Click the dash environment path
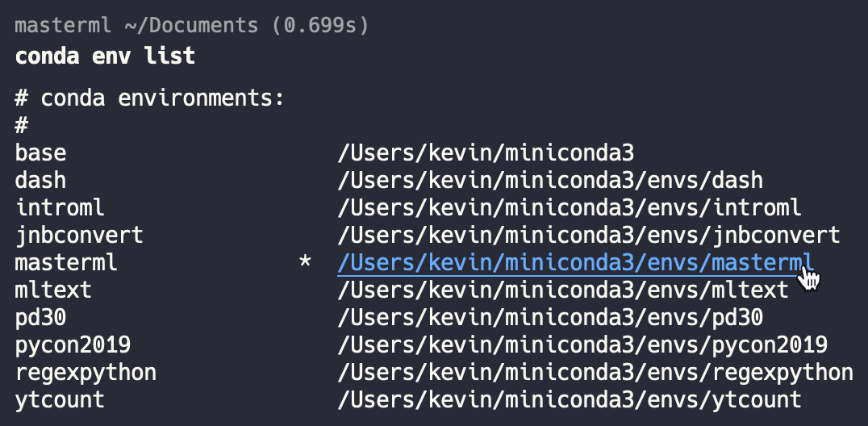868x426 pixels. pyautogui.click(x=549, y=180)
